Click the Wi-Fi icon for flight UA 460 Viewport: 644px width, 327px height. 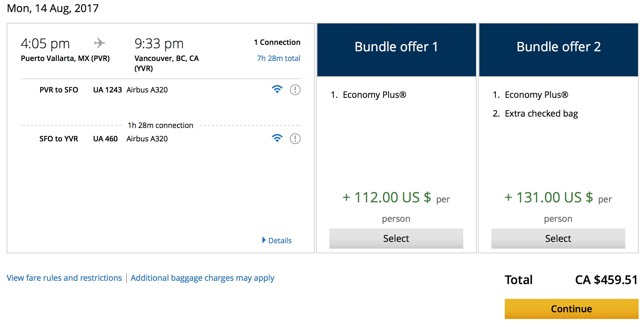pos(277,138)
